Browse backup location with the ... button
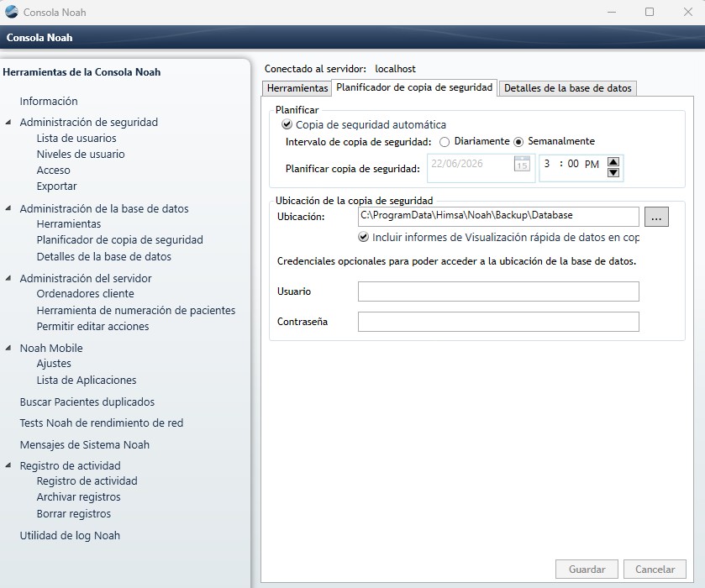 click(x=656, y=217)
